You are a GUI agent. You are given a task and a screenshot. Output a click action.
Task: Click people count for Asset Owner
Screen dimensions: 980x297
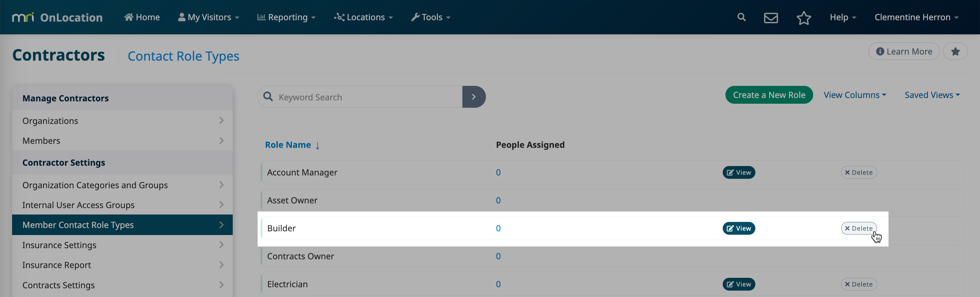point(498,200)
